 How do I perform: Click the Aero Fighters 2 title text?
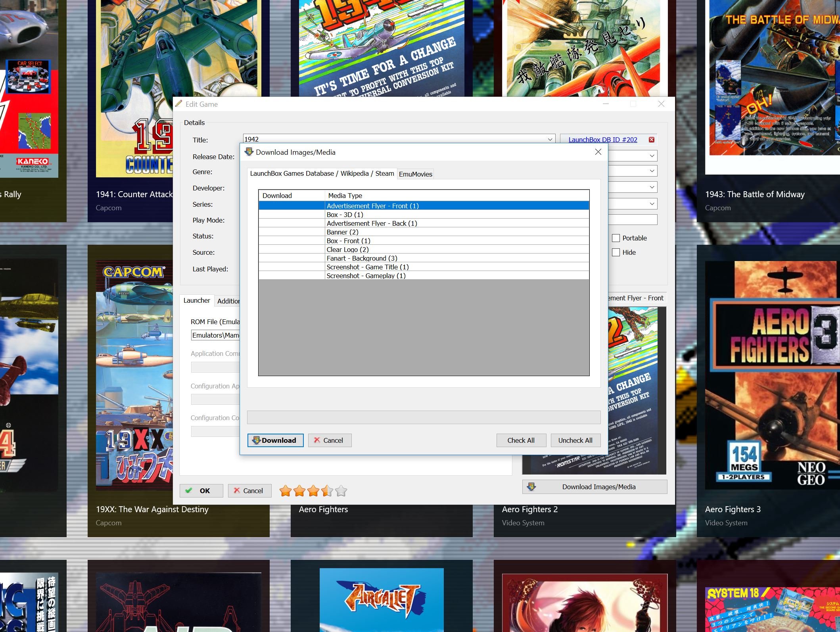tap(530, 509)
